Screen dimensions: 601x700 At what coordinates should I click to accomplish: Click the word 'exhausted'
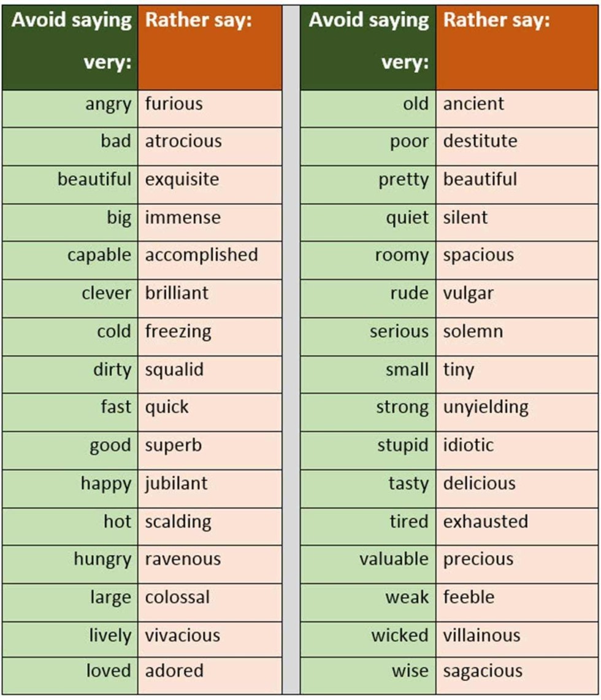tap(485, 521)
